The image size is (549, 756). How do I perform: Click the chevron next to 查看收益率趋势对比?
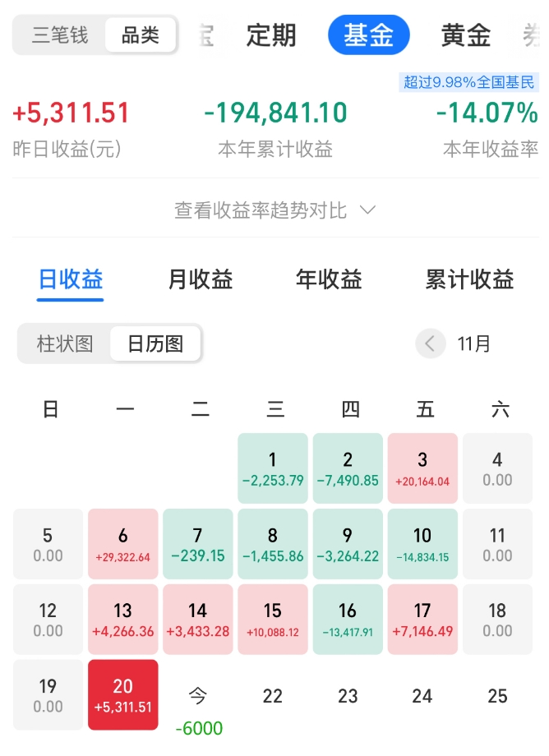367,210
